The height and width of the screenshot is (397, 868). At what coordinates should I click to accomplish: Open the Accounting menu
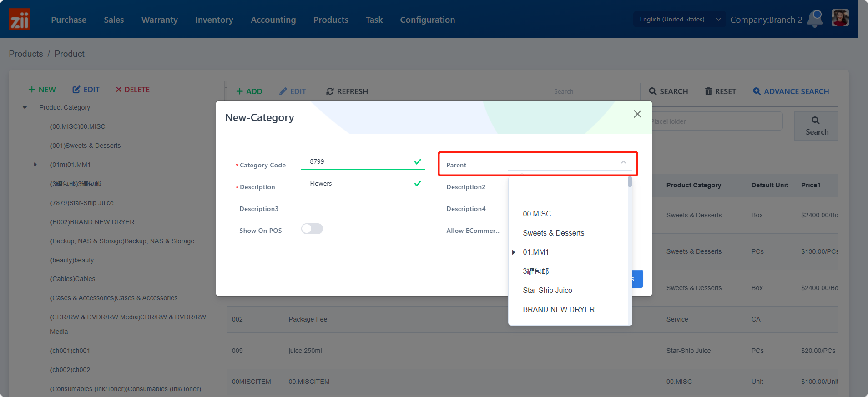tap(273, 20)
